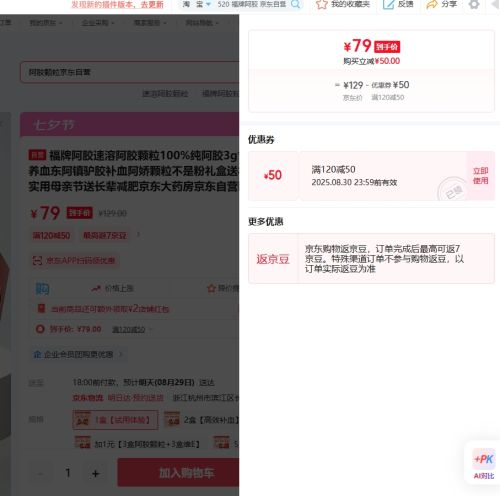Click the delivery address 浙江杭州市 text
The image size is (500, 496).
click(x=206, y=398)
